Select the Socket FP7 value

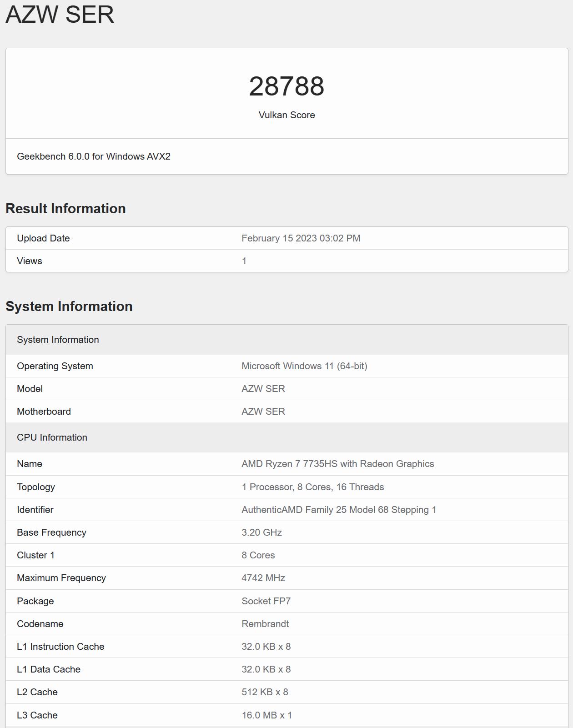pyautogui.click(x=266, y=601)
